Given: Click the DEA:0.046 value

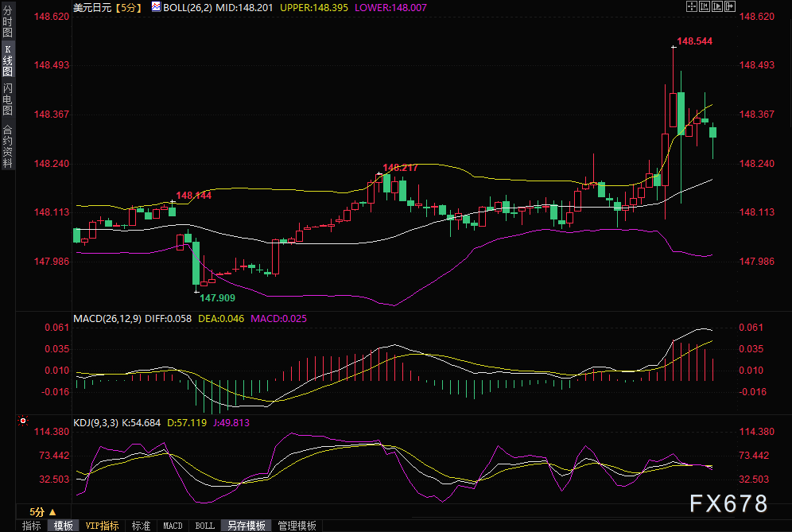Looking at the screenshot, I should pyautogui.click(x=221, y=319).
